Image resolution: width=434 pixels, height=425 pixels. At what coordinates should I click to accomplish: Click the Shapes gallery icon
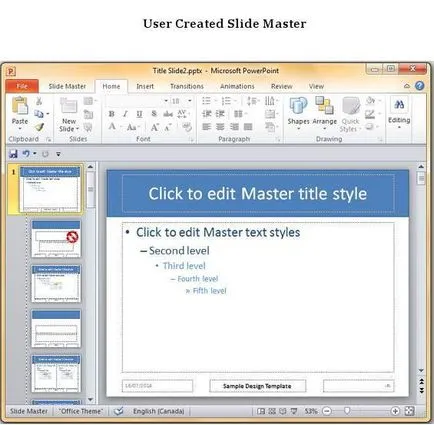(298, 106)
